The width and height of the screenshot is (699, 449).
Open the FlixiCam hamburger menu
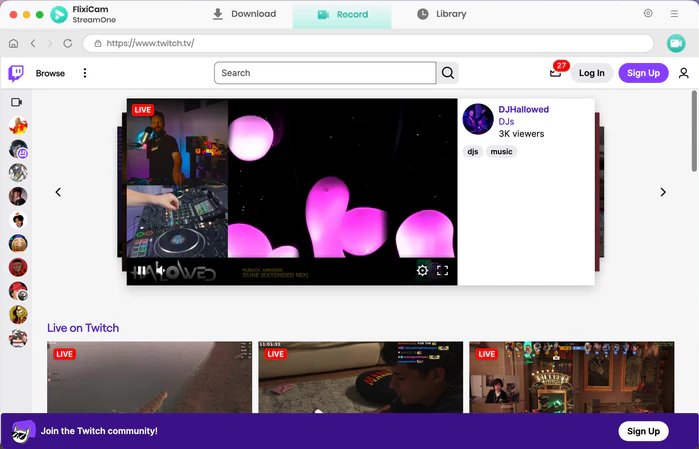[x=674, y=14]
